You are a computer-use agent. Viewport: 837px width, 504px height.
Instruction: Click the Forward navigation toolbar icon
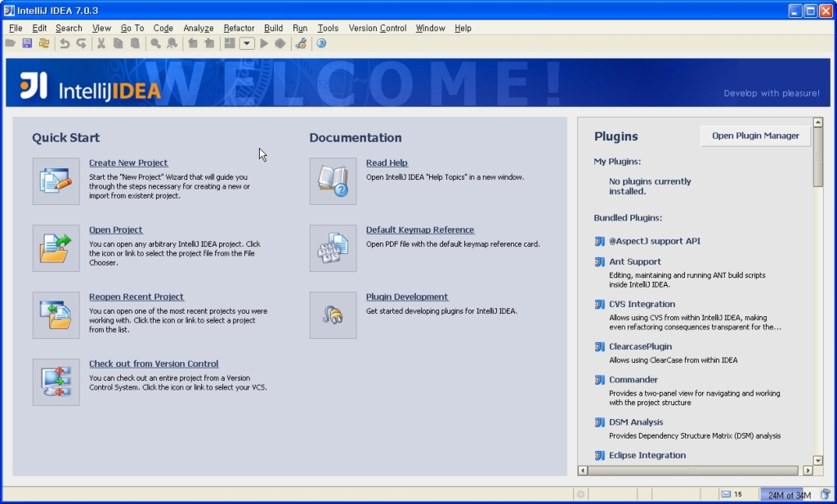pyautogui.click(x=209, y=43)
